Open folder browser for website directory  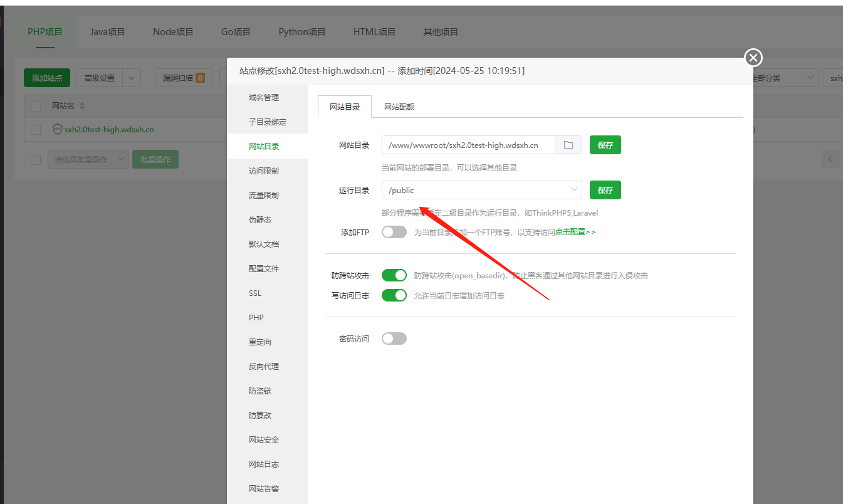(568, 145)
